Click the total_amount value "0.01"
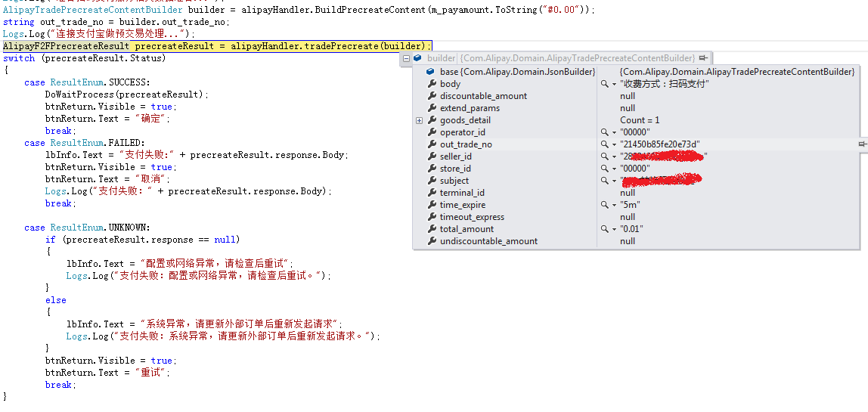The image size is (868, 412). [x=631, y=229]
